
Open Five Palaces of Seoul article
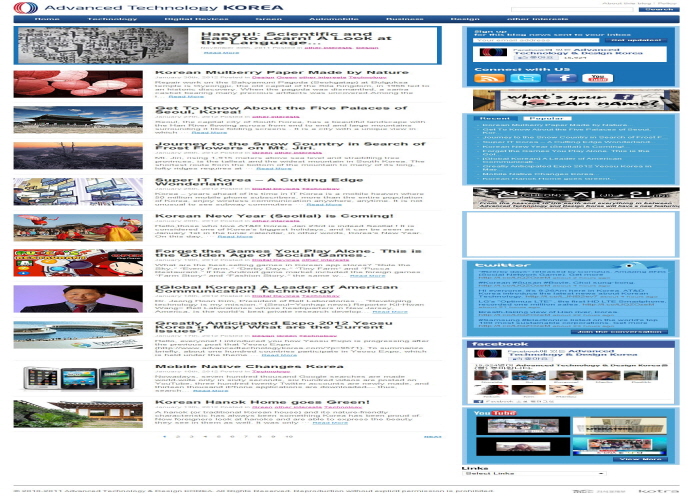pos(281,110)
